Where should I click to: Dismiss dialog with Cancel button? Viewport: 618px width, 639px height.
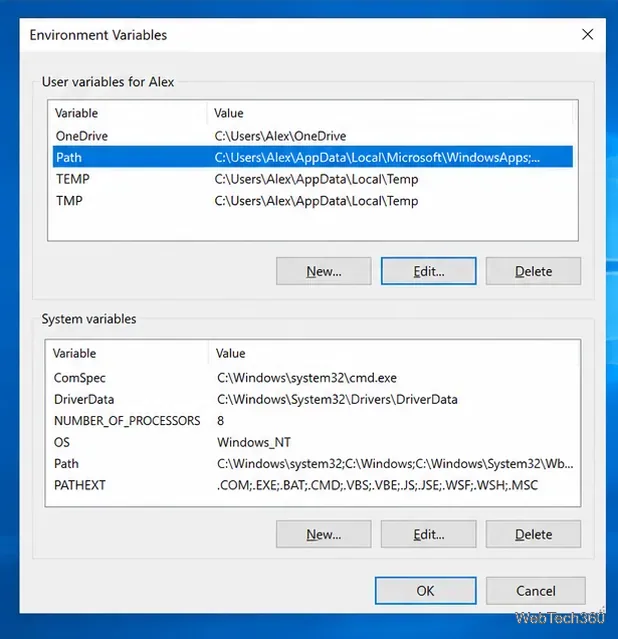[x=536, y=591]
